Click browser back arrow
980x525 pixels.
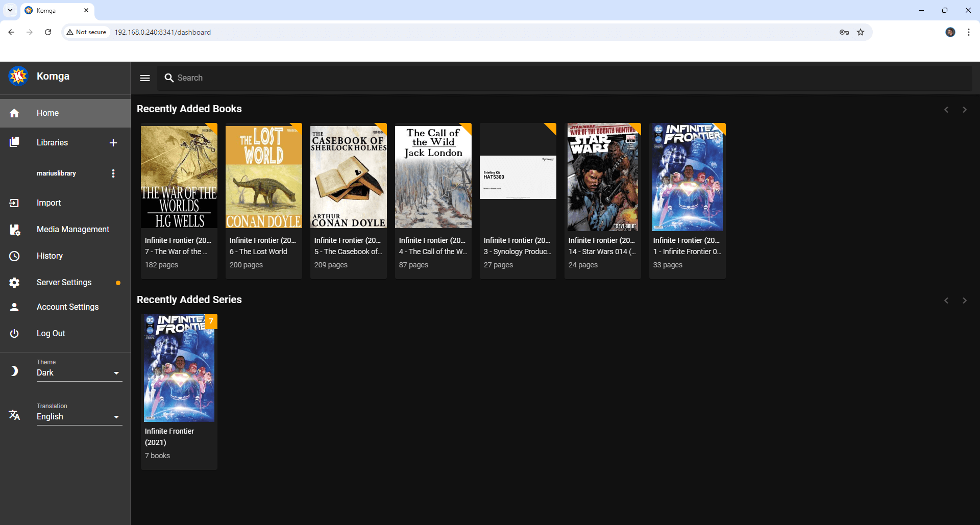click(x=11, y=32)
